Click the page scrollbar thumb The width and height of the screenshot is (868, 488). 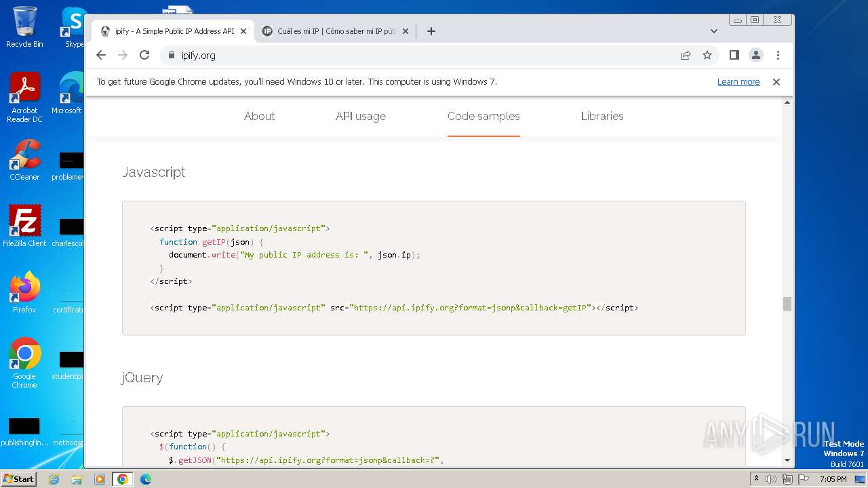pyautogui.click(x=787, y=304)
